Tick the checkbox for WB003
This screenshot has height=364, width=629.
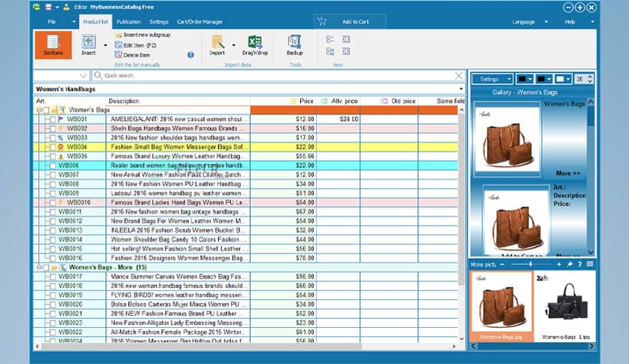point(53,138)
